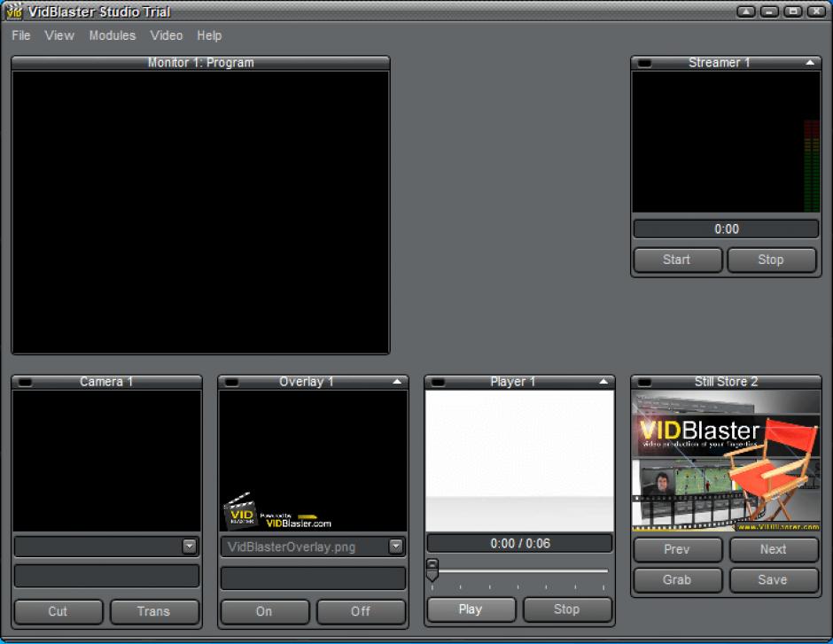
Task: Click the Overlay 1 preview image
Action: (314, 461)
